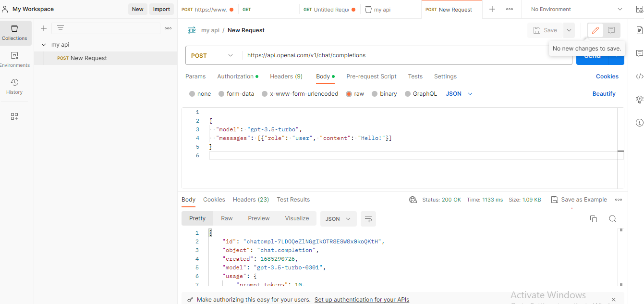Copy response using the copy icon

click(594, 219)
